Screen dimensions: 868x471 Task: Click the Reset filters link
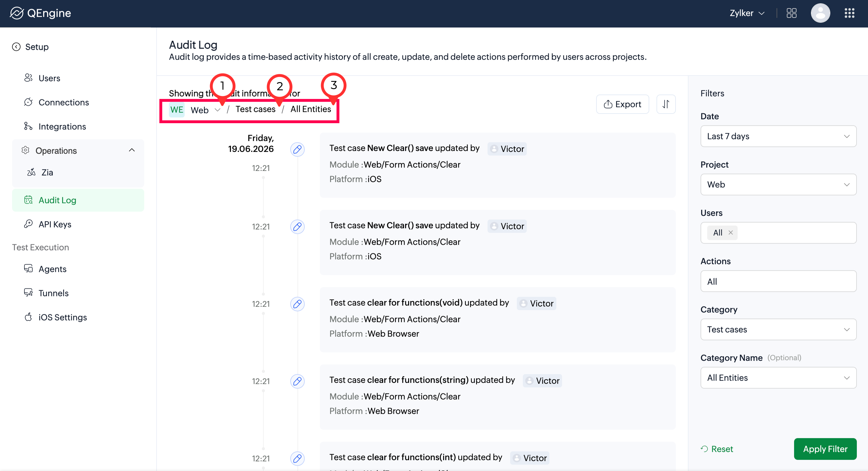click(x=717, y=449)
